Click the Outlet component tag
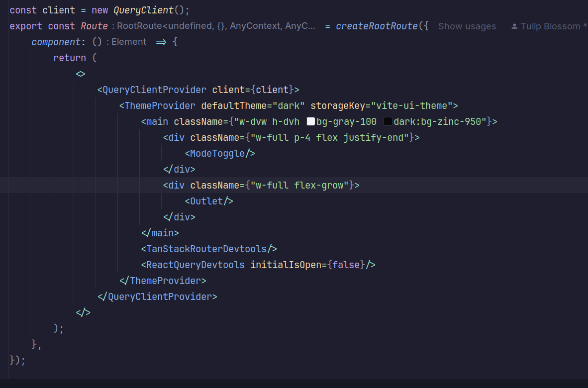Viewport: 588px width, 388px height. coord(209,201)
